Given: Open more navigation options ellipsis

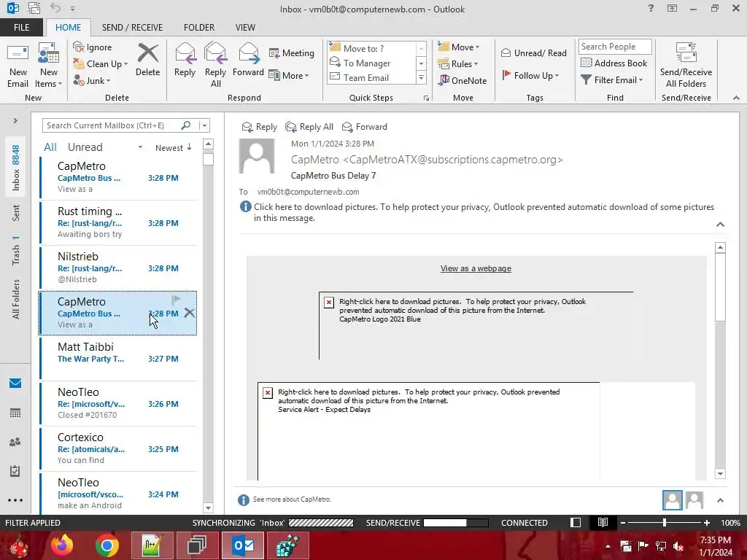Looking at the screenshot, I should pos(15,500).
